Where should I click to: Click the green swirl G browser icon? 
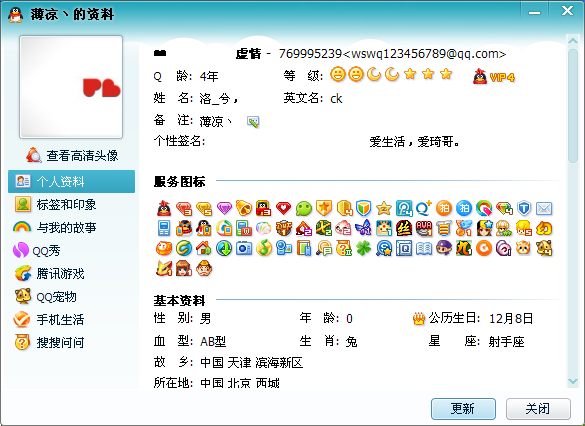pyautogui.click(x=184, y=248)
